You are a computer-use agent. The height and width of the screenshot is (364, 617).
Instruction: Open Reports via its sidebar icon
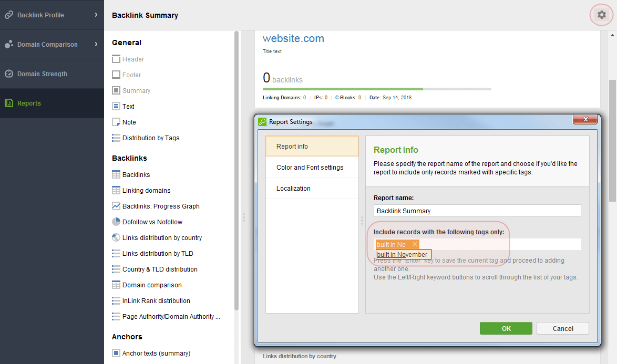pyautogui.click(x=9, y=103)
